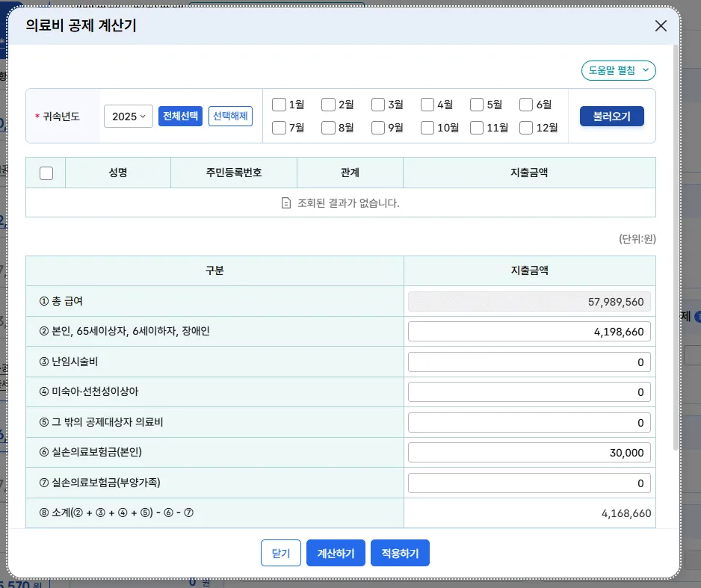Click the 계산하기 button
701x588 pixels.
pyautogui.click(x=336, y=553)
